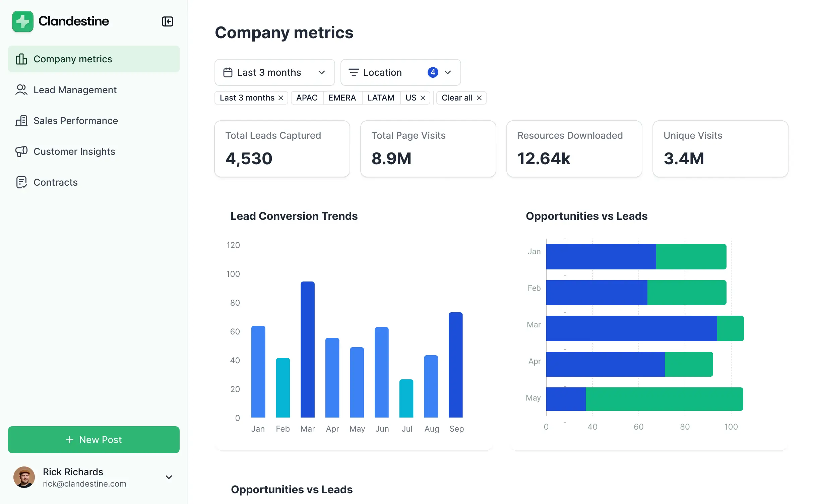Click the Total Leads Captured card
The width and height of the screenshot is (815, 504).
(x=282, y=149)
